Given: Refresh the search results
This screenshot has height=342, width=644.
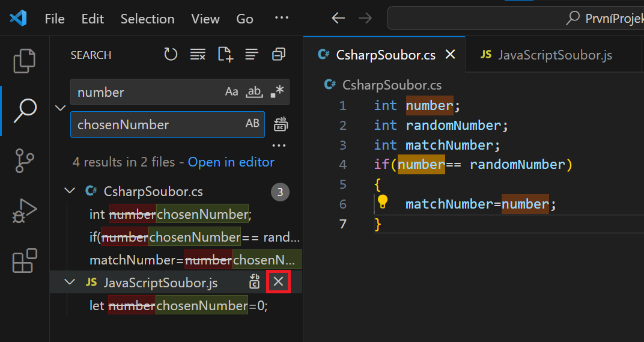Looking at the screenshot, I should (x=171, y=54).
